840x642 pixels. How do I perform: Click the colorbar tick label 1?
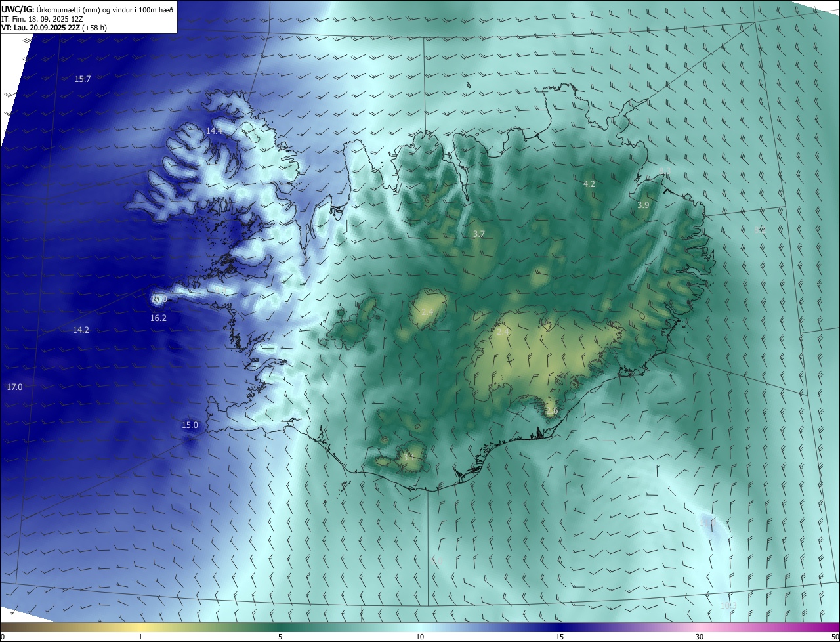140,637
